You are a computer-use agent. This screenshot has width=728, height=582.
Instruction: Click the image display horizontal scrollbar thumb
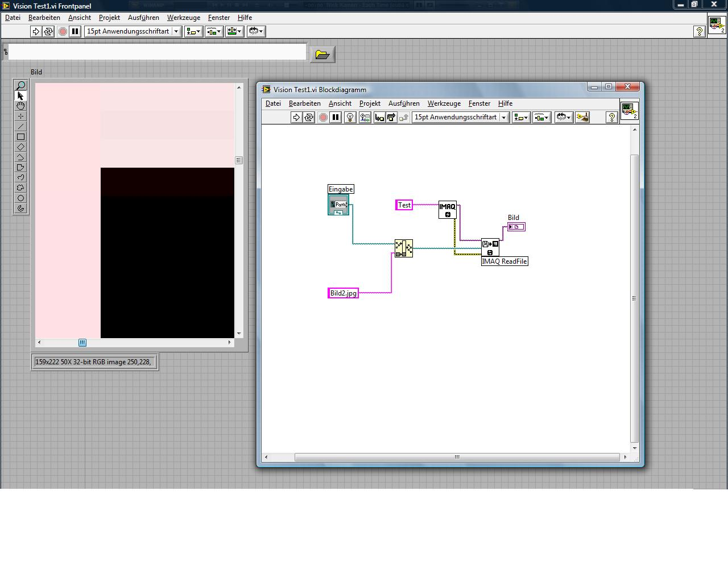pos(82,342)
